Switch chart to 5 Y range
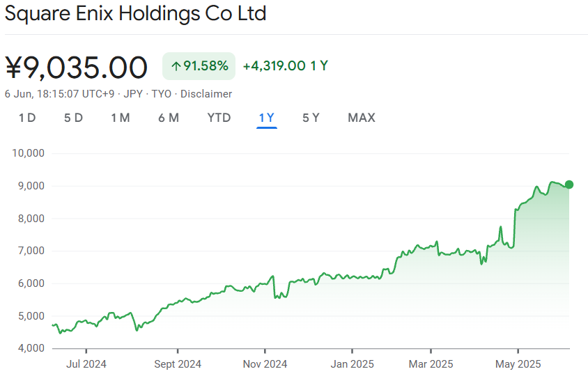 (x=311, y=118)
